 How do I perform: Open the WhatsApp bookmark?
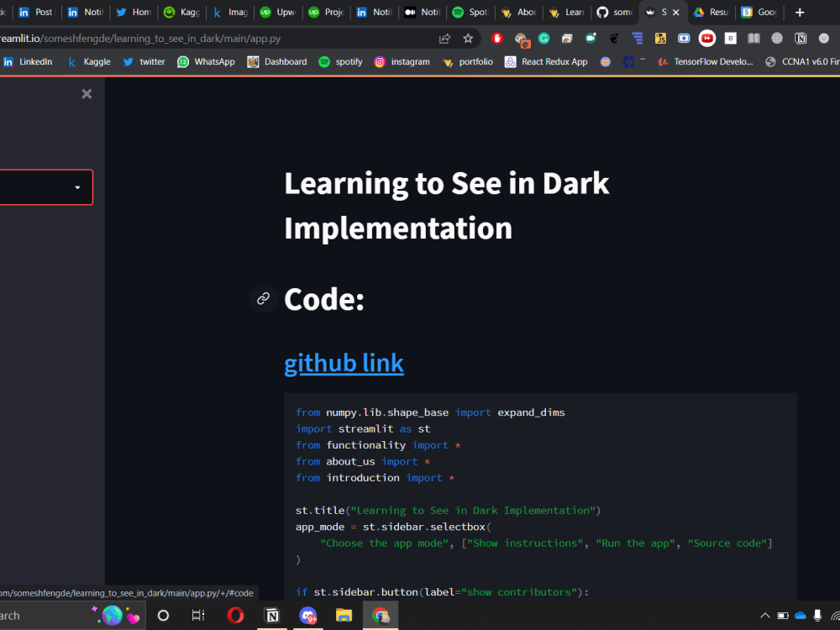pos(207,61)
